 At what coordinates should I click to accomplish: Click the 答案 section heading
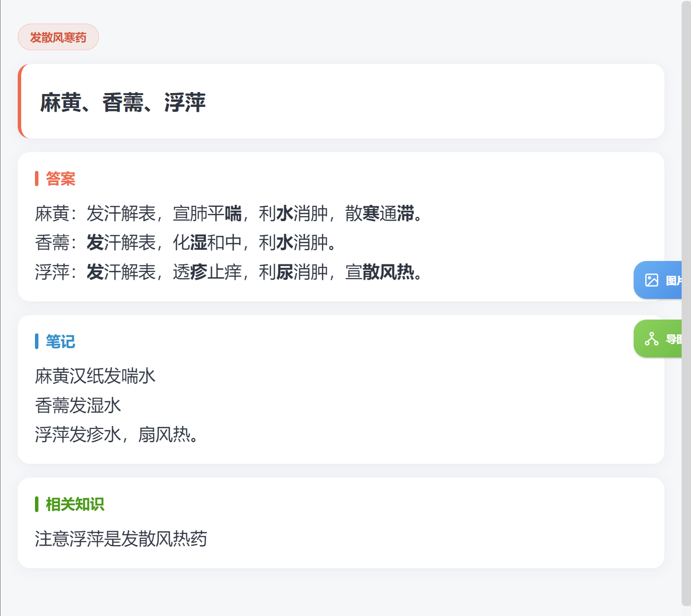[61, 179]
